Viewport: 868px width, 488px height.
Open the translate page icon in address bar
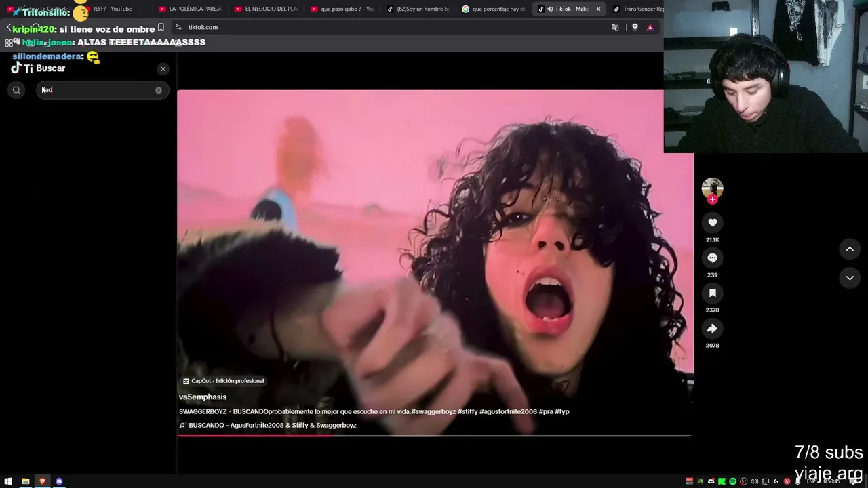coord(615,27)
